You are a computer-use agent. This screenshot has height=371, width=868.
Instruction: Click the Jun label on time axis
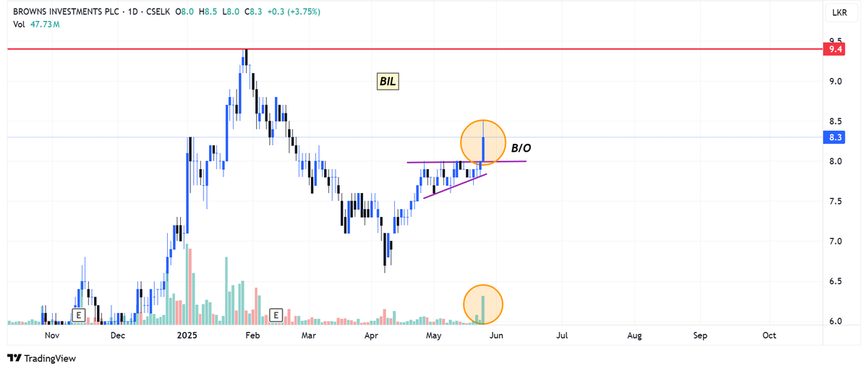pos(496,336)
